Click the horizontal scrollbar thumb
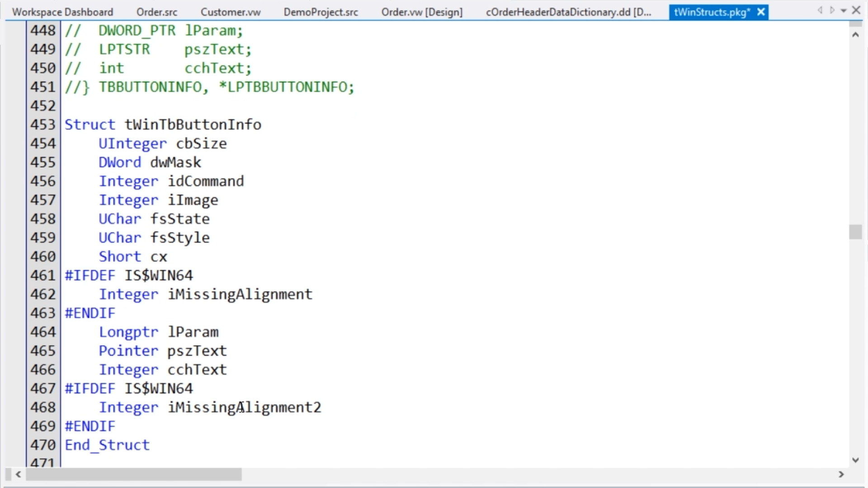This screenshot has height=488, width=868. tap(134, 474)
